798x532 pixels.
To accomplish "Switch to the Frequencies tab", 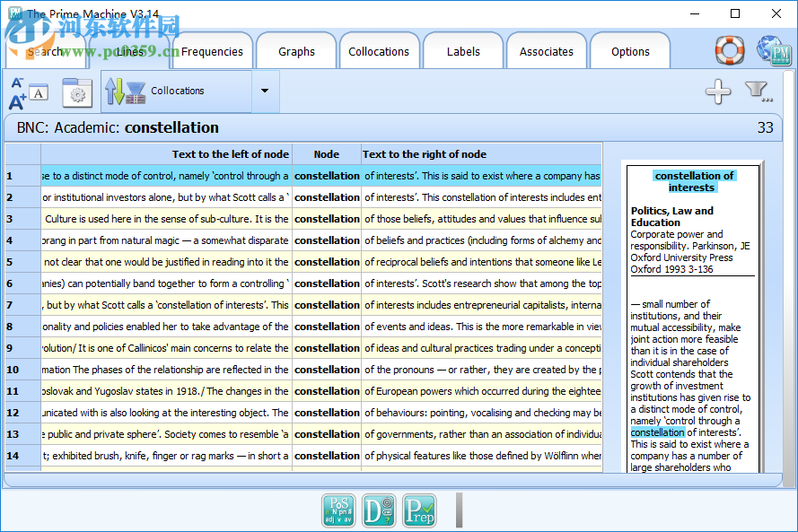I will [212, 52].
